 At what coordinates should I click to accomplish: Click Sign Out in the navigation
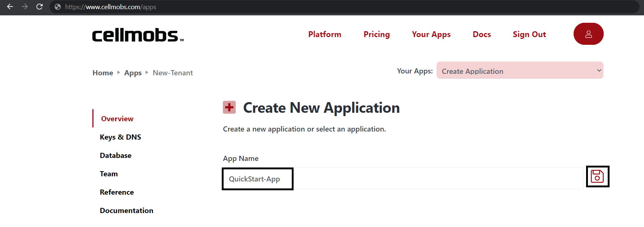tap(529, 35)
